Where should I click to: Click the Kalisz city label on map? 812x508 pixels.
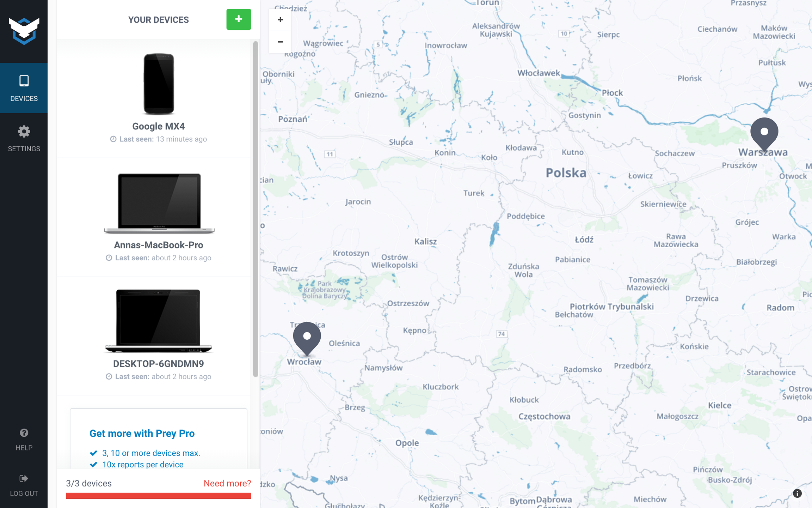[x=425, y=242]
